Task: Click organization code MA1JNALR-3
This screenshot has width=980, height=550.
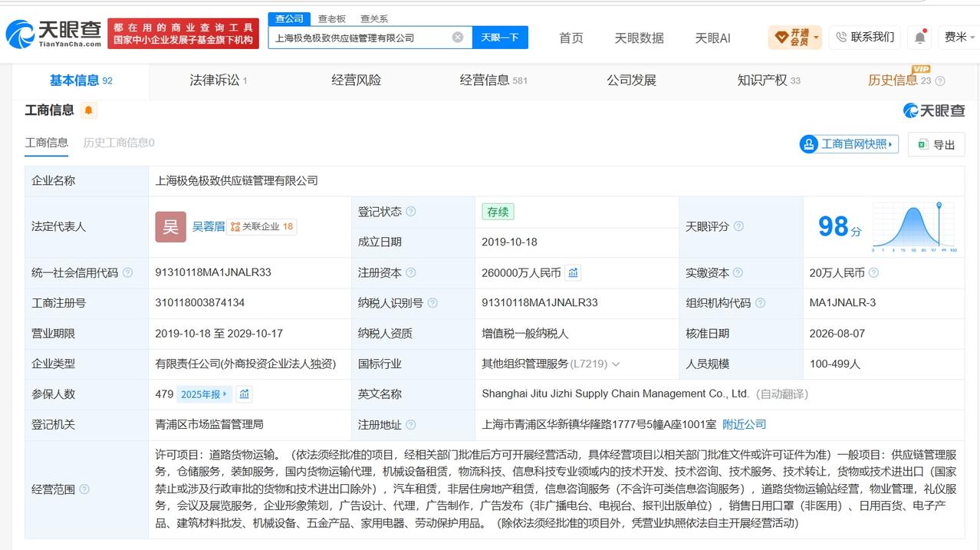Action: (843, 303)
